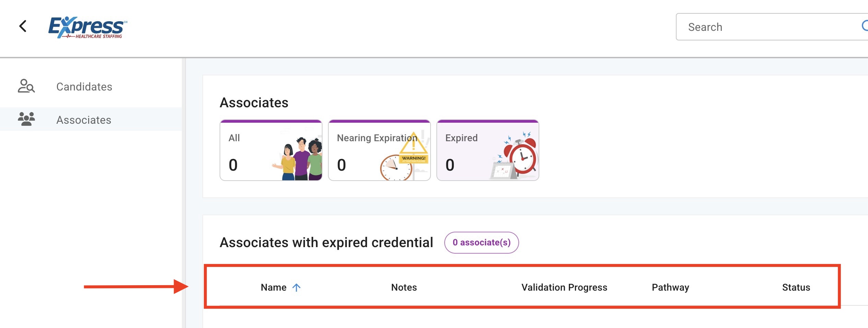The image size is (868, 328).
Task: Click the Candidates person-search icon
Action: (26, 86)
